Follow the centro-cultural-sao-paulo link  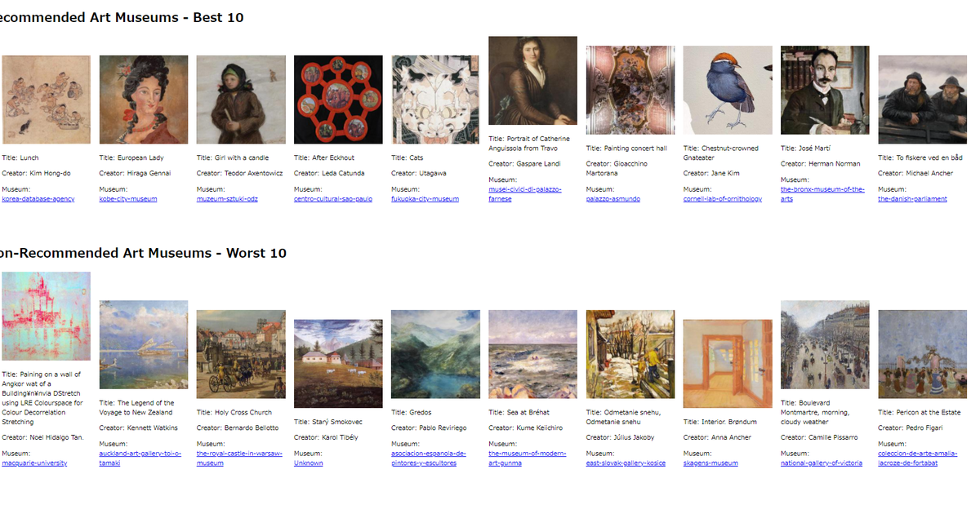click(x=333, y=199)
